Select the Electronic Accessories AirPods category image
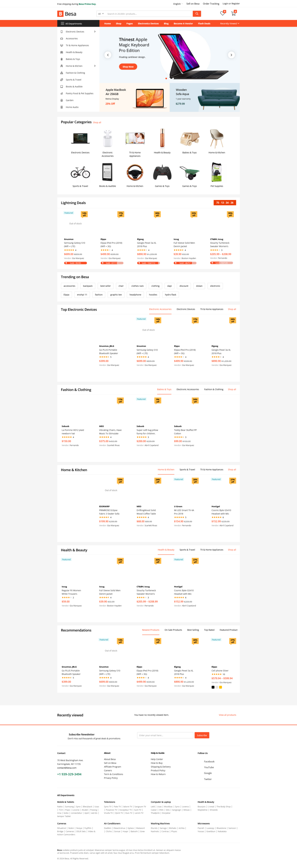Screen dimensions: 297x868 click(x=108, y=139)
